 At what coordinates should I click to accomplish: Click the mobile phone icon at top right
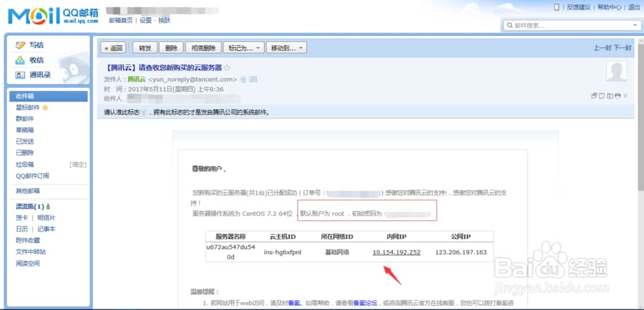(557, 7)
